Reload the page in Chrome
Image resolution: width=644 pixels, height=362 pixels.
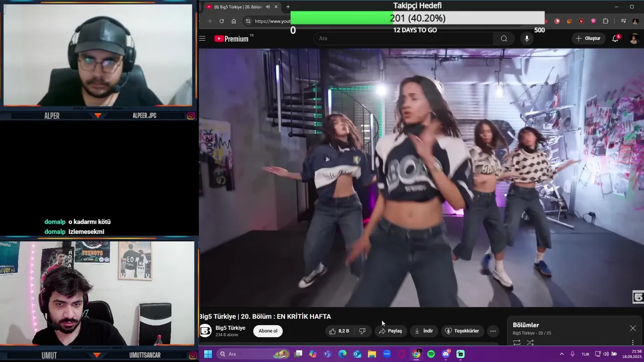point(221,21)
